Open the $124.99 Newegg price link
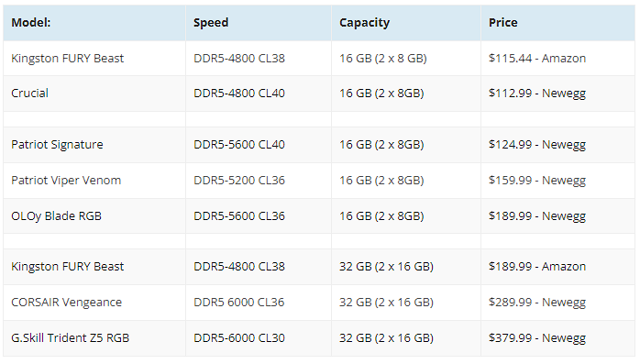 (x=537, y=145)
